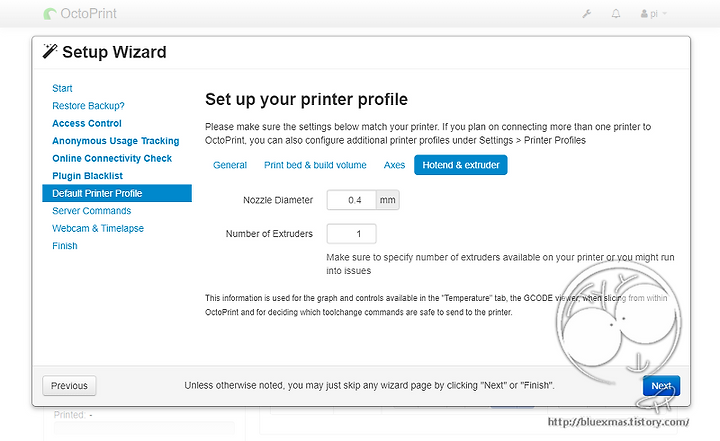720x441 pixels.
Task: Go to the Start wizard page
Action: point(62,88)
